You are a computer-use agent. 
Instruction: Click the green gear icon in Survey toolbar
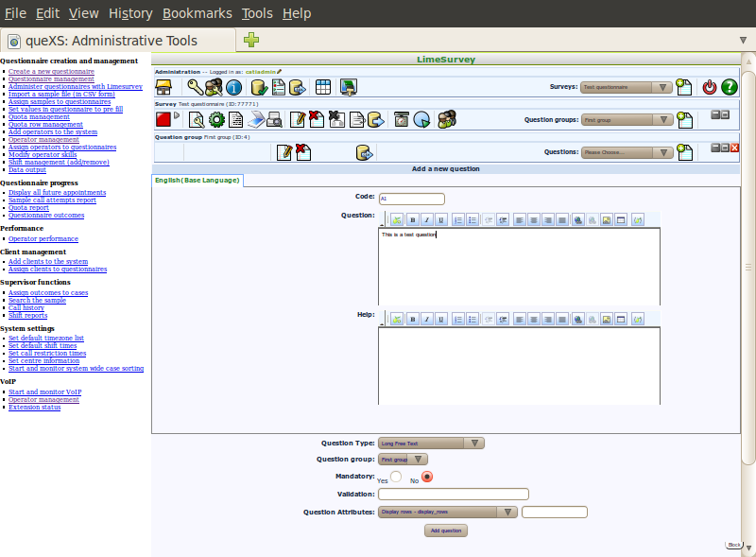216,120
